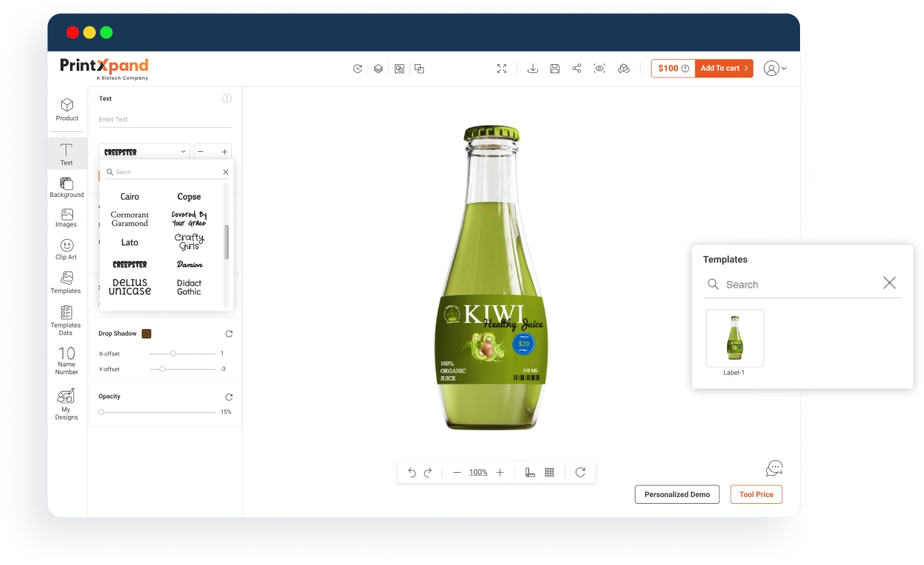924x565 pixels.
Task: Choose the Covered By Your Grace font
Action: 189,219
